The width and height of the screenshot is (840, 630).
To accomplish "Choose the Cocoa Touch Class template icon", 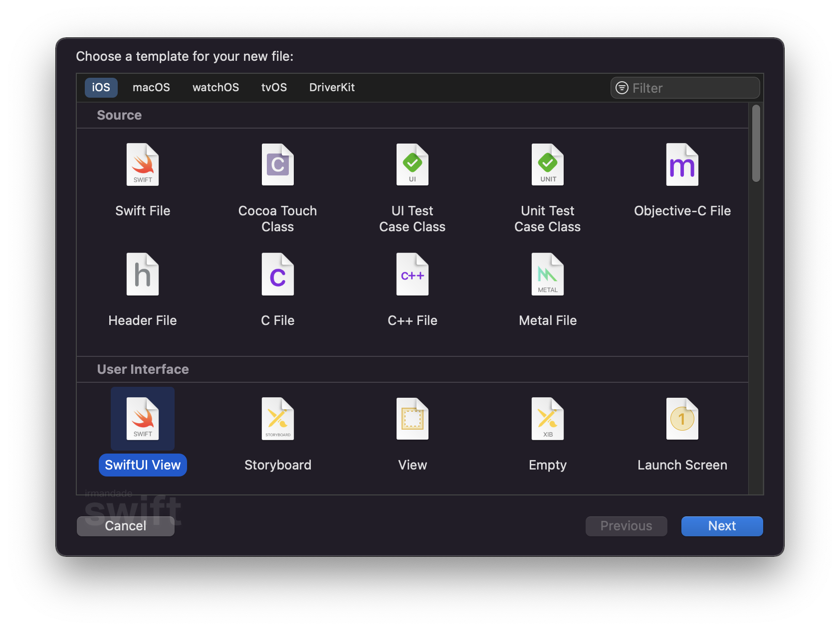I will click(x=278, y=164).
